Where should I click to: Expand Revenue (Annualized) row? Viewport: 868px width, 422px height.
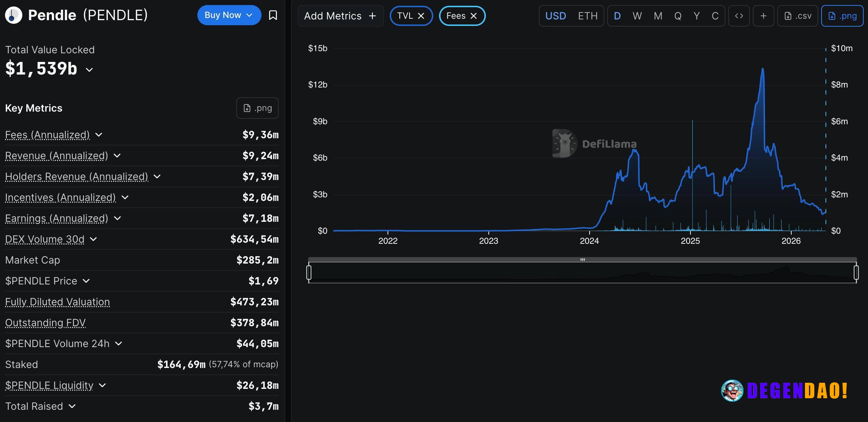click(117, 156)
